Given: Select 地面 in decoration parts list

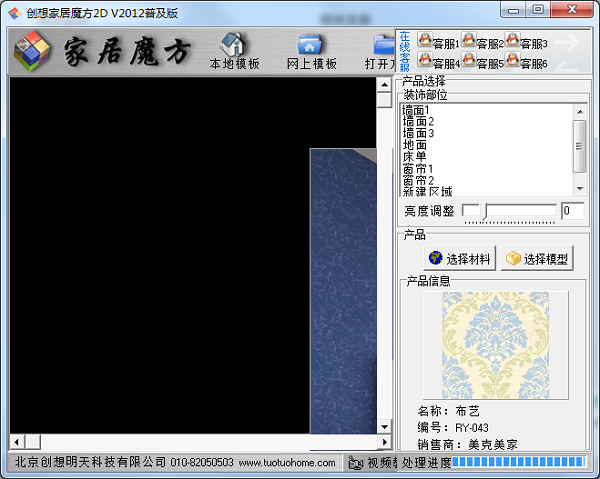Looking at the screenshot, I should coord(415,145).
